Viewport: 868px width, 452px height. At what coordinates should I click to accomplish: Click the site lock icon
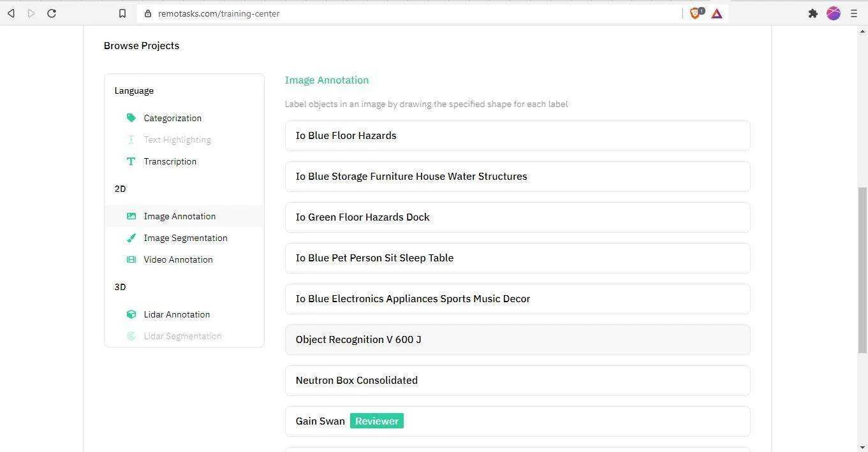(148, 13)
